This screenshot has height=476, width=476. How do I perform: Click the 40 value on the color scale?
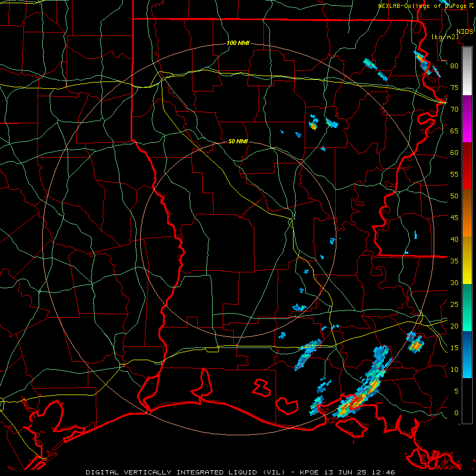pos(454,240)
